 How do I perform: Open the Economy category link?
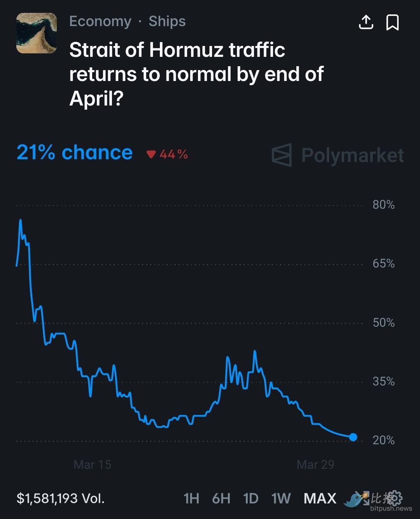100,21
